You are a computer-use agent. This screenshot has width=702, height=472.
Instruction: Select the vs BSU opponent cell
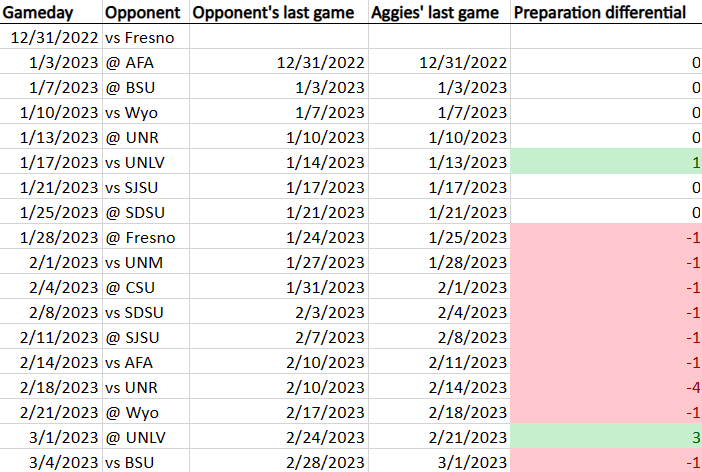coord(146,461)
